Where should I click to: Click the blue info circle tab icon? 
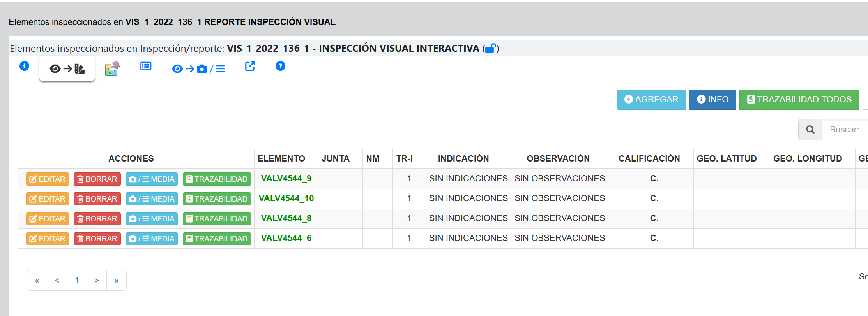tap(24, 66)
